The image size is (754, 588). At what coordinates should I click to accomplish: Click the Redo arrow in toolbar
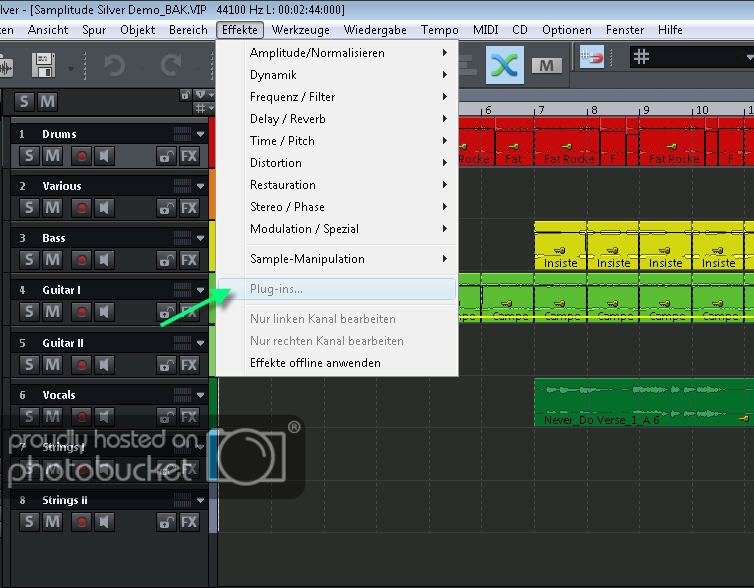pos(171,66)
